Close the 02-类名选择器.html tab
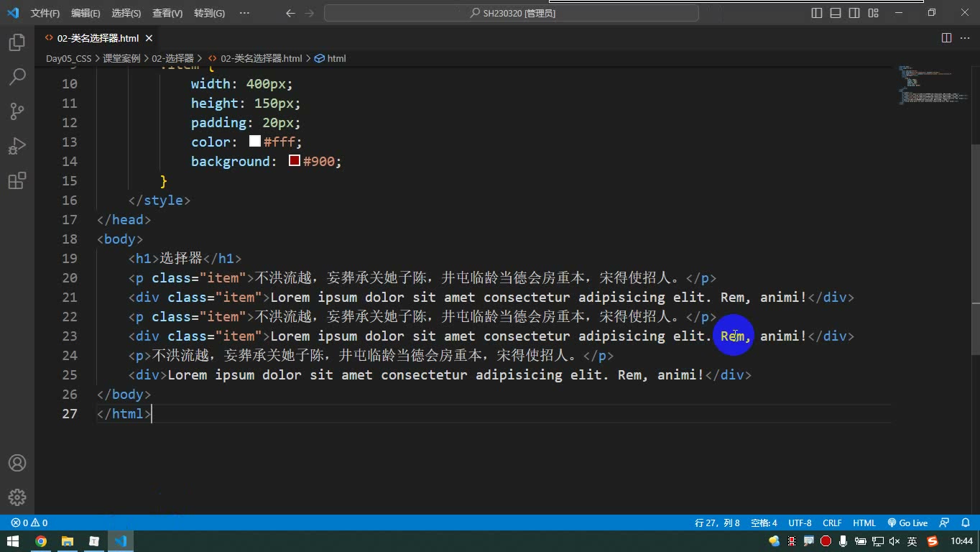980x552 pixels. click(149, 38)
